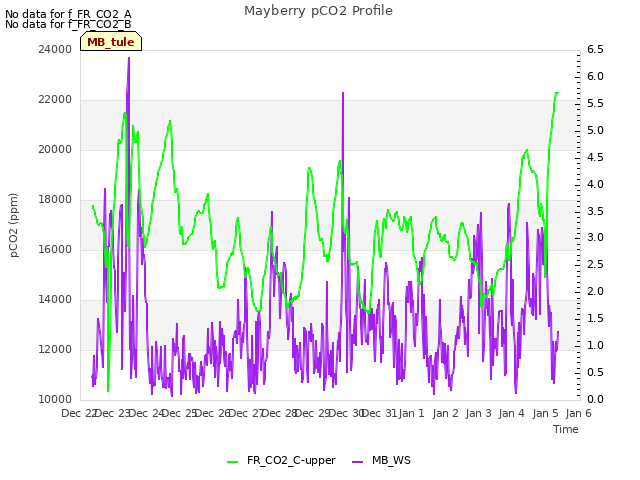Click the Jan 4 date label

click(x=512, y=413)
